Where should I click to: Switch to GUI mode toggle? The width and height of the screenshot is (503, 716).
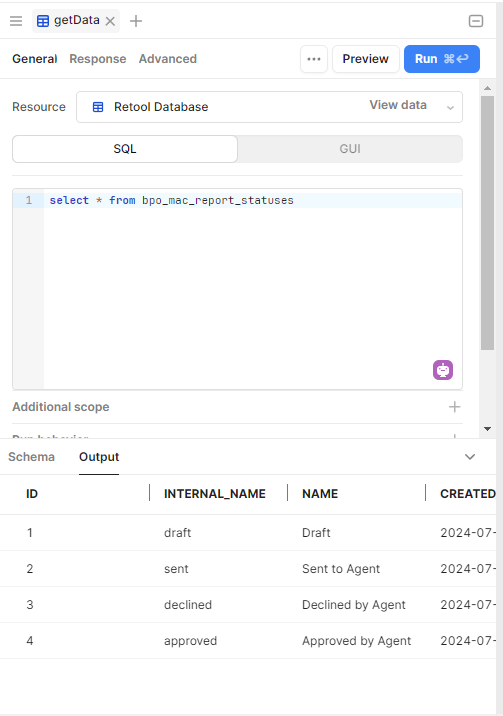pos(350,149)
